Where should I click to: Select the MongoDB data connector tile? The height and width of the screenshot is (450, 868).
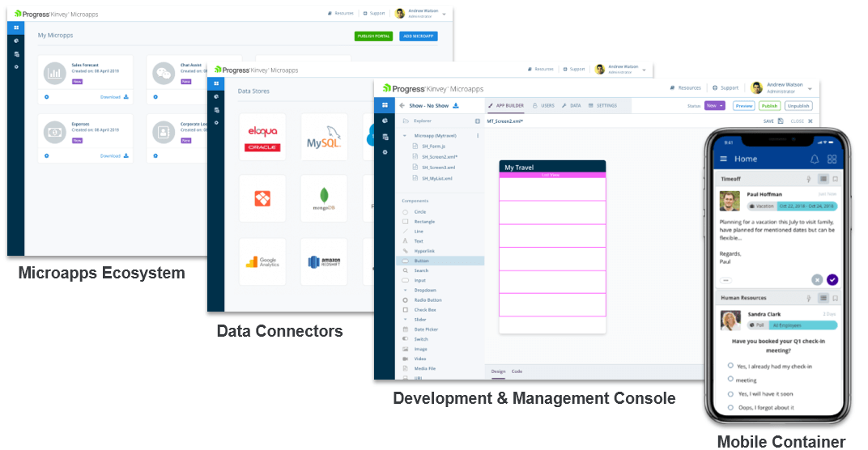coord(324,198)
